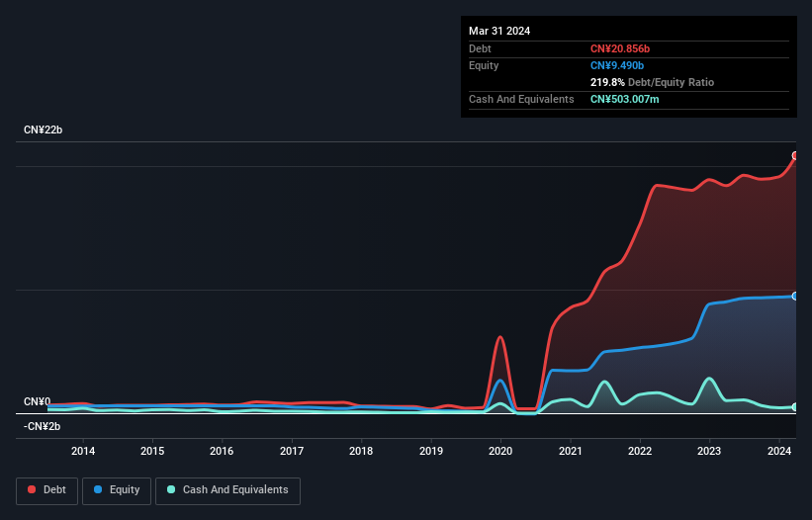
Task: Click the 2020 x-axis label
Action: 500,451
